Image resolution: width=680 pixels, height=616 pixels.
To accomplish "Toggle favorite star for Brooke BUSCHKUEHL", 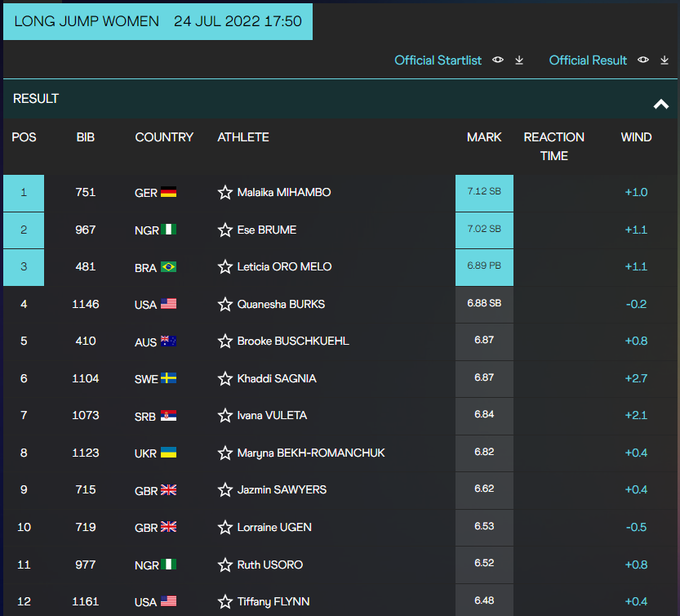I will (225, 342).
